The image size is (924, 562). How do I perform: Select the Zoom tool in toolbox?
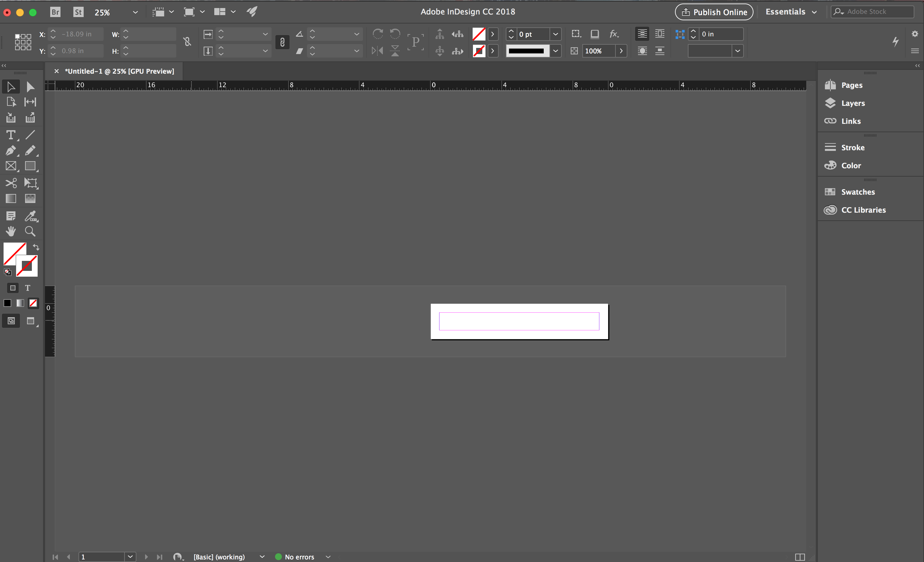point(30,231)
